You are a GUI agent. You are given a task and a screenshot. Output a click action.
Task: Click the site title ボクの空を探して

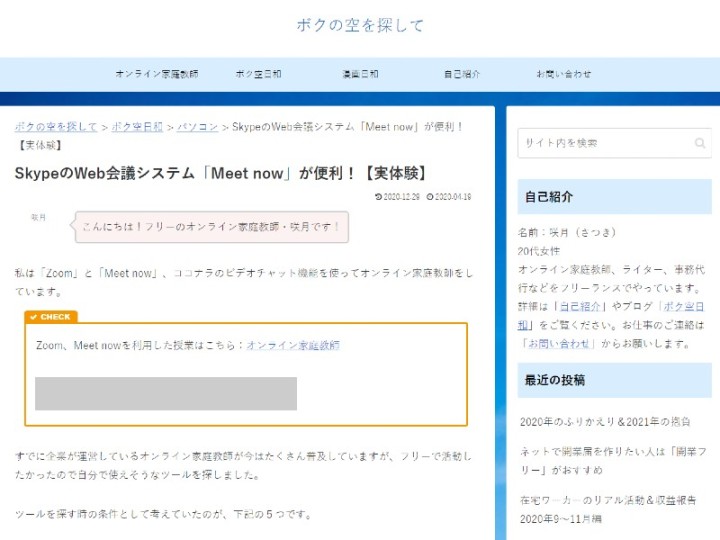(x=360, y=25)
